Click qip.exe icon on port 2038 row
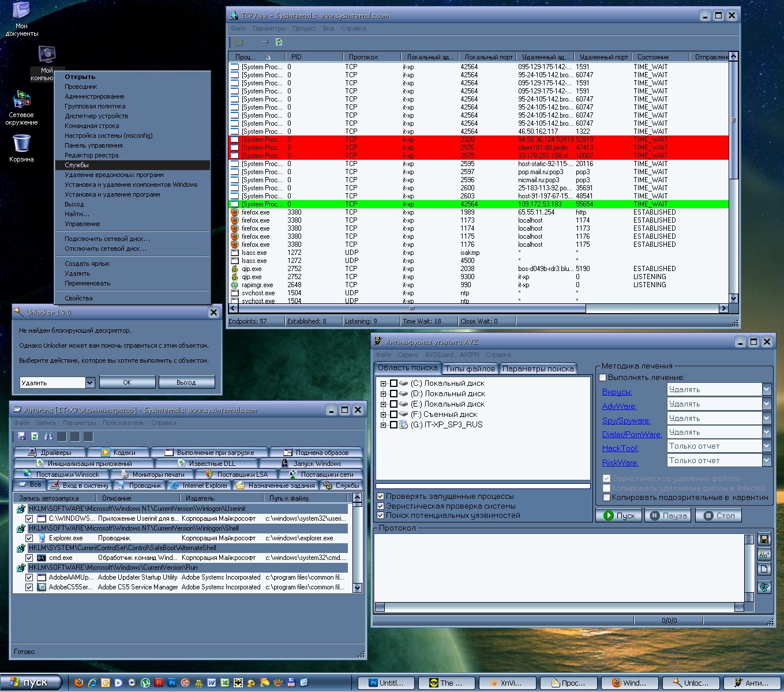784x692 pixels. point(235,269)
